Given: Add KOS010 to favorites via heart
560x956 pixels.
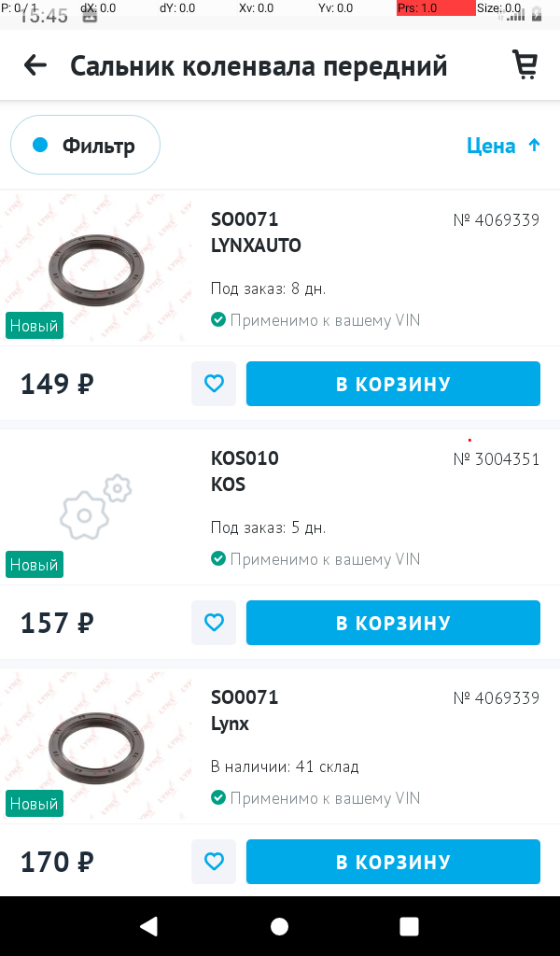Looking at the screenshot, I should click(214, 623).
